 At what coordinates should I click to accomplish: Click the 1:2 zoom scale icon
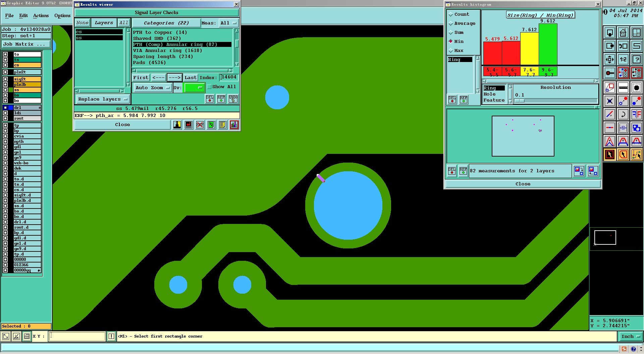tap(623, 60)
